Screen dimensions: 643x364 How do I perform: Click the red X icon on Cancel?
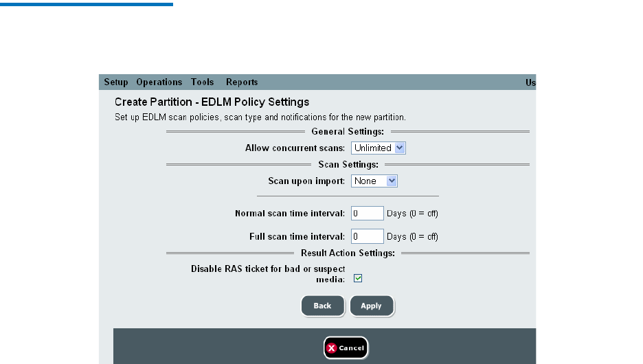332,348
